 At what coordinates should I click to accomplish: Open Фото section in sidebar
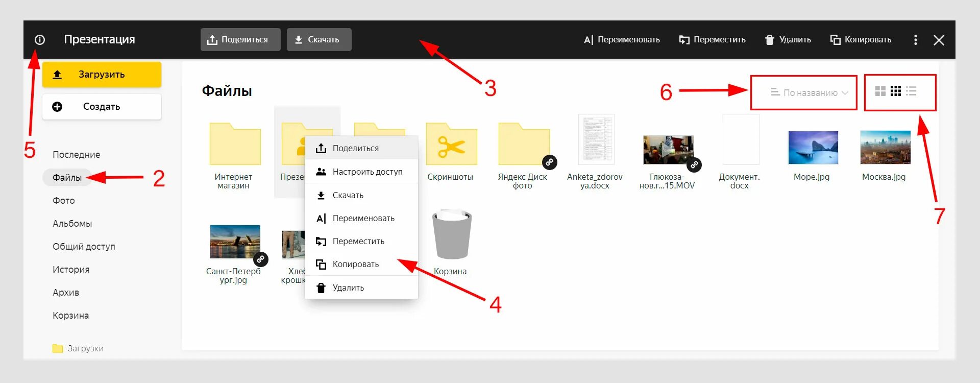(x=63, y=201)
